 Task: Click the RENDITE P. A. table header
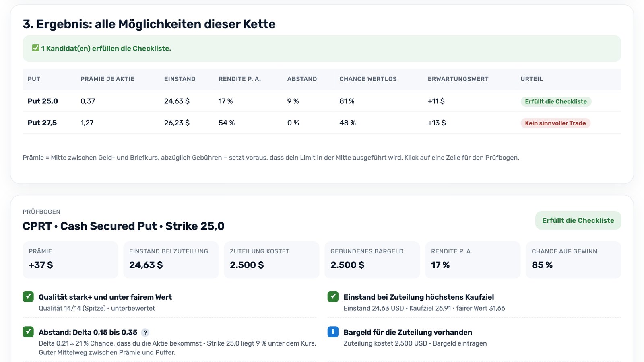point(239,79)
